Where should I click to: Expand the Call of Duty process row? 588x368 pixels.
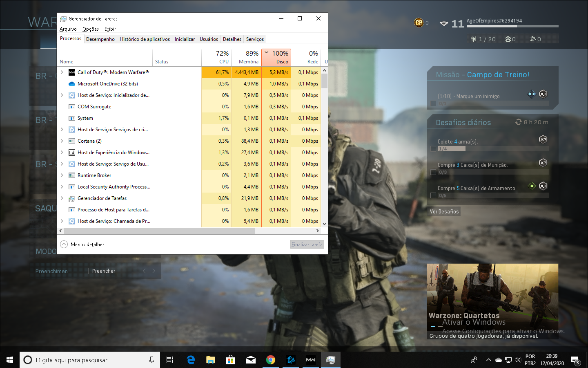click(62, 72)
